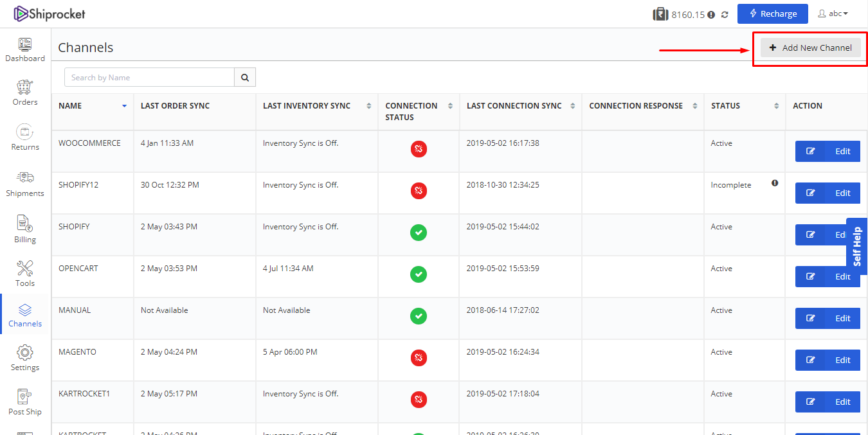
Task: Edit the OPENCART channel
Action: (827, 277)
